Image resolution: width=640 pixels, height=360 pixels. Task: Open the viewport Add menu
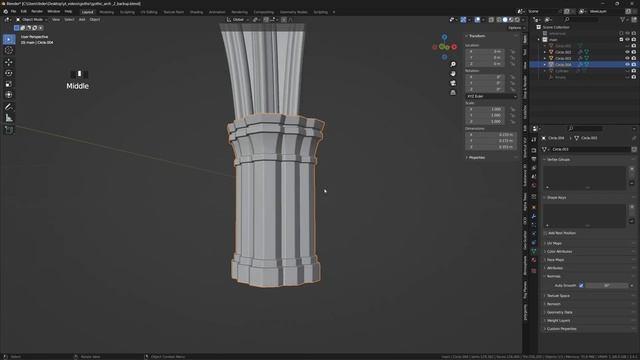click(82, 20)
